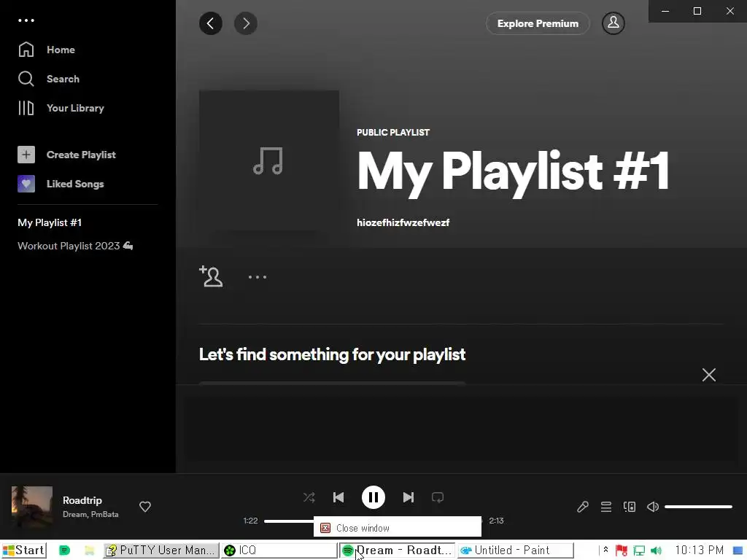The image size is (747, 560).
Task: Open the playlist more options dots
Action: (258, 277)
